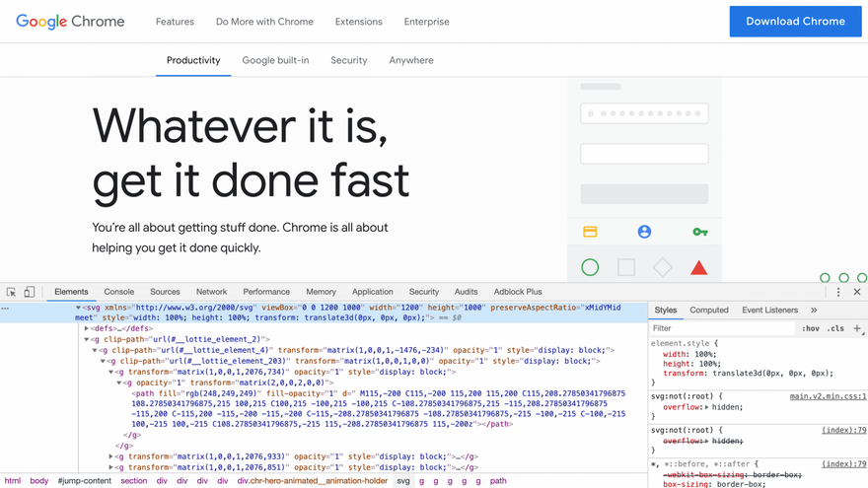The height and width of the screenshot is (488, 868).
Task: Switch to the Console tab
Action: pyautogui.click(x=119, y=292)
